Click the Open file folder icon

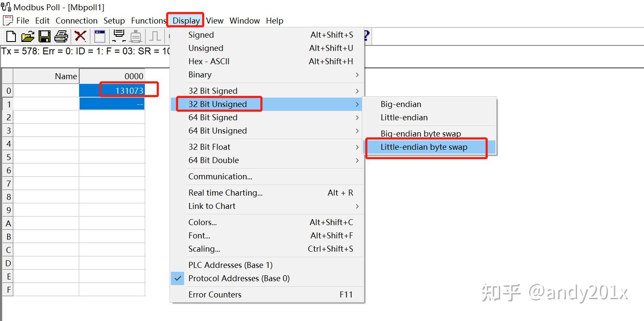click(28, 36)
